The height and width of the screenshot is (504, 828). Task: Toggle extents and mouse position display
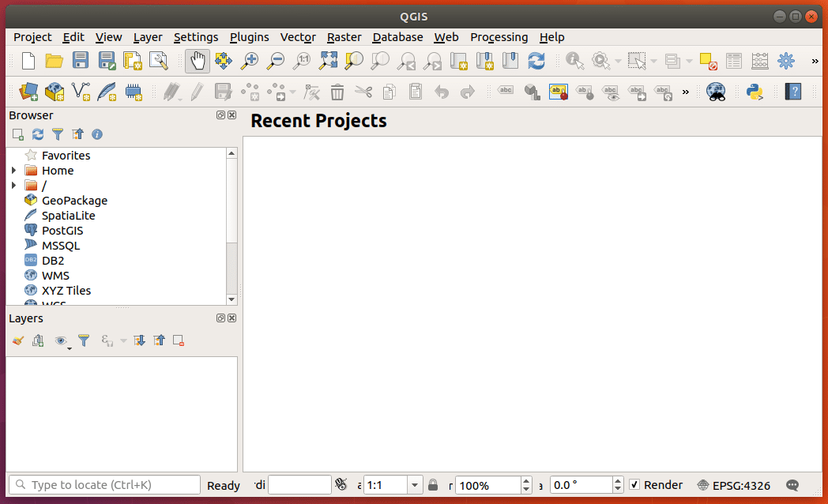341,484
